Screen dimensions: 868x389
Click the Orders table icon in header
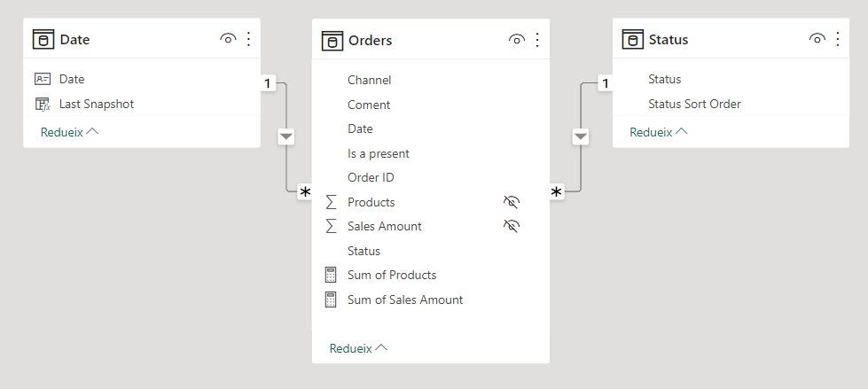click(x=332, y=40)
